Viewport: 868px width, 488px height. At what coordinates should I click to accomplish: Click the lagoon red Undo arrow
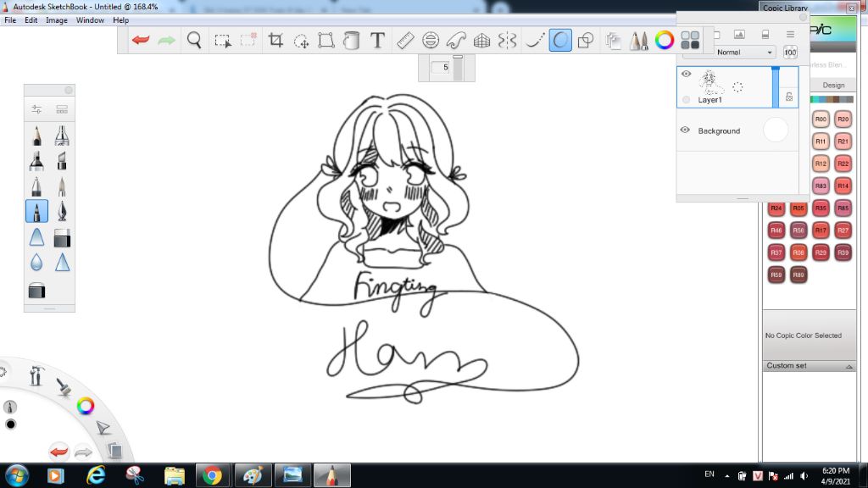[x=58, y=452]
